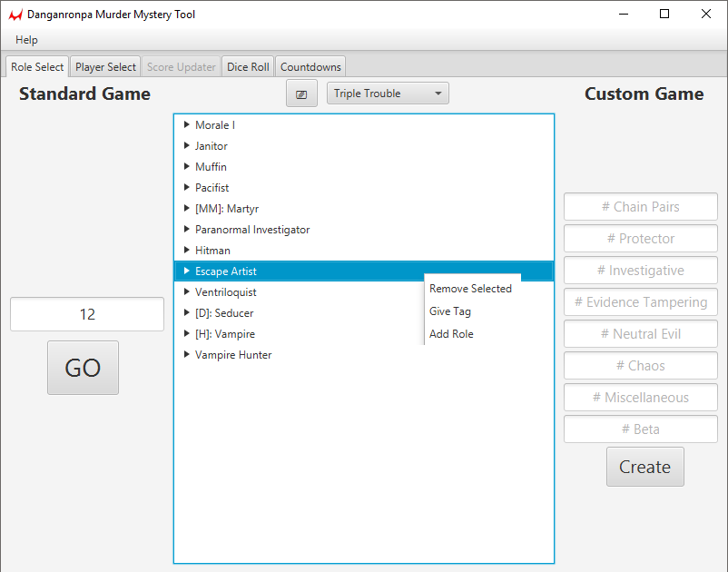Viewport: 728px width, 572px height.
Task: Expand the [H]: Vampire arrow
Action: (187, 333)
